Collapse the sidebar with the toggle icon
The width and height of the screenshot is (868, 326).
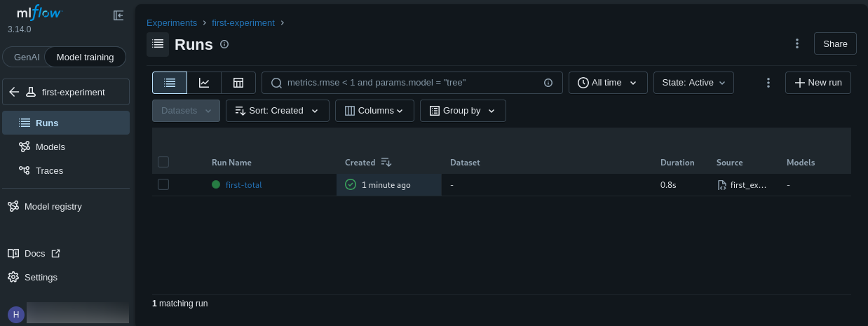click(x=118, y=15)
